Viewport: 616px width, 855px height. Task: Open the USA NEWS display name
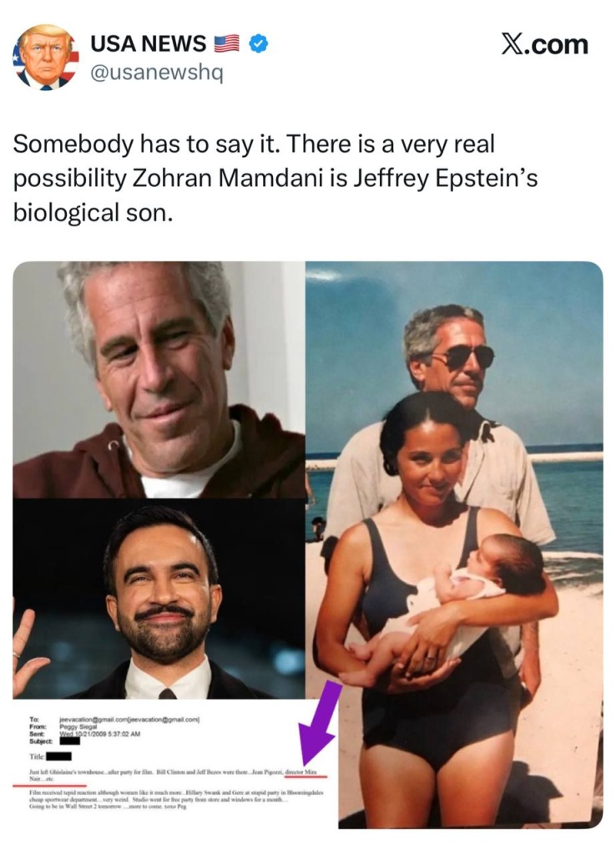148,44
